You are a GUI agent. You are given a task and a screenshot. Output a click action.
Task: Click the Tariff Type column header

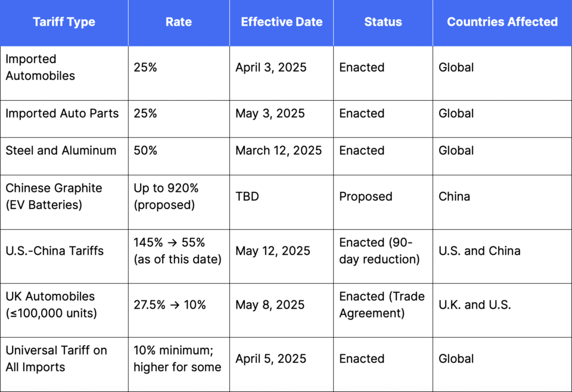point(64,22)
